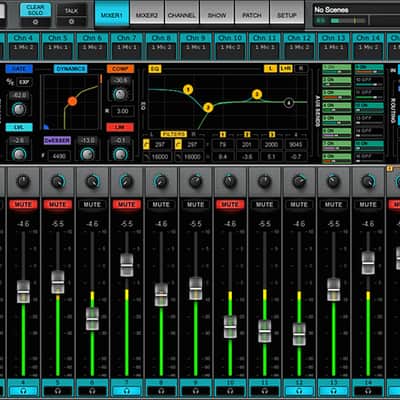Click the Chn 7 fader handle
Viewport: 400px width, 400px height.
(127, 265)
